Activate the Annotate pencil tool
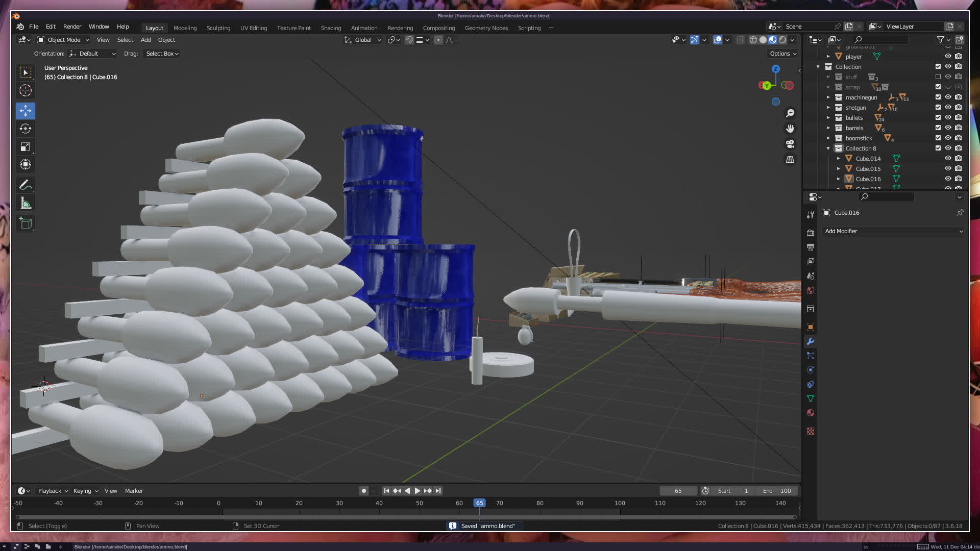This screenshot has height=551, width=980. point(25,185)
